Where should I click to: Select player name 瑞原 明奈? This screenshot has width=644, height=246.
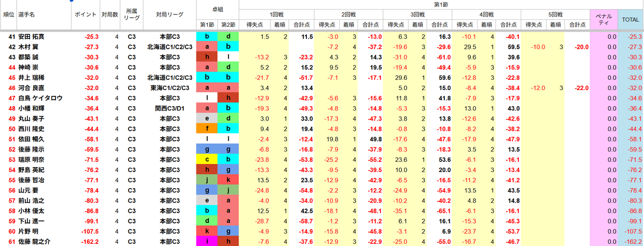[x=31, y=159]
